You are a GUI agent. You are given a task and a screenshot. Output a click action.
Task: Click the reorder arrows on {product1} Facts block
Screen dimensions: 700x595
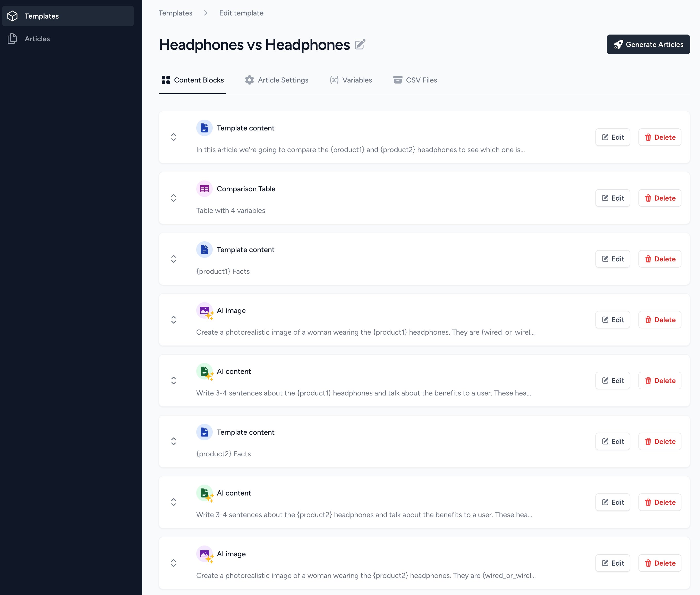[x=174, y=259]
